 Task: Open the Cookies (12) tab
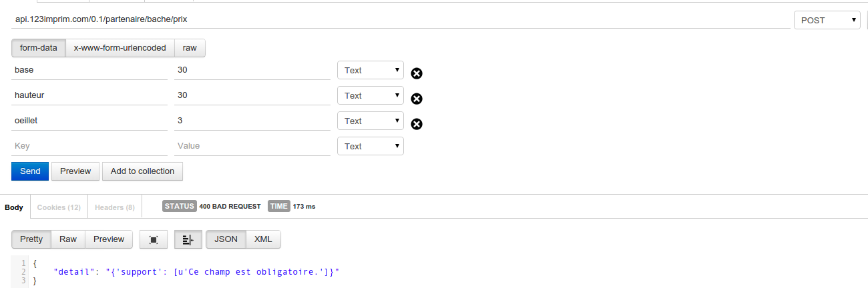(59, 207)
